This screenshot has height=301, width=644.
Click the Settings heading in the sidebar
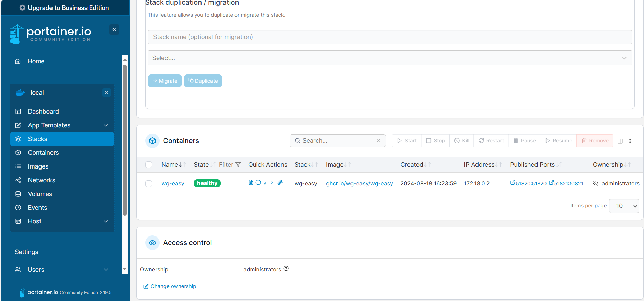[x=26, y=252]
